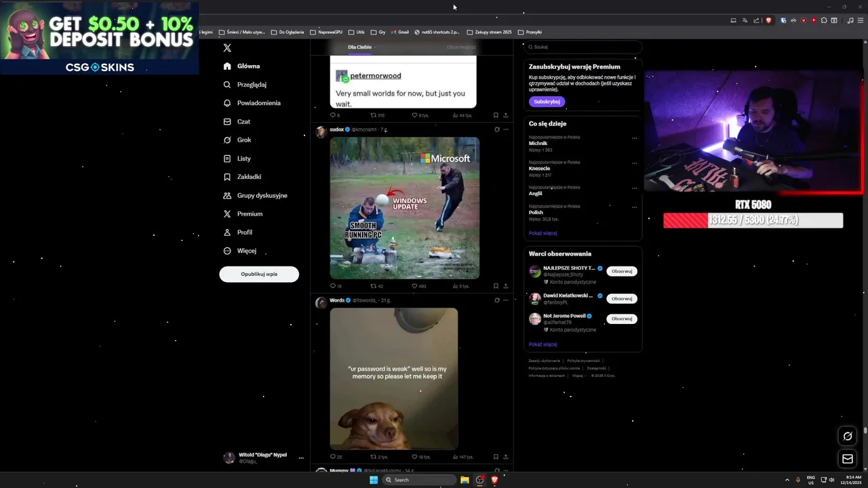Click the Subskrybuj premium button

547,102
